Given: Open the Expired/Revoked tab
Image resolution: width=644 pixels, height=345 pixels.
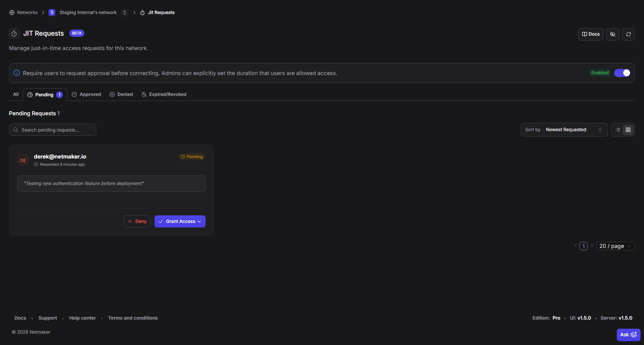Looking at the screenshot, I should pos(164,94).
